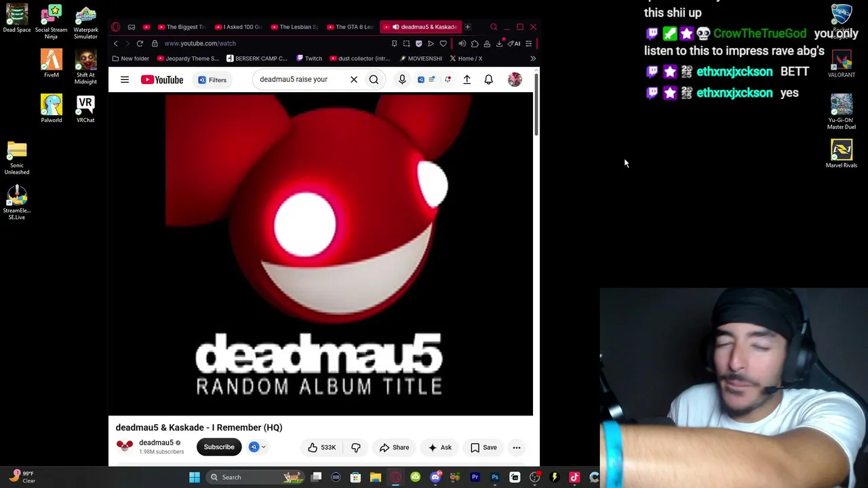Open the YouTube notifications bell
868x488 pixels.
click(488, 79)
